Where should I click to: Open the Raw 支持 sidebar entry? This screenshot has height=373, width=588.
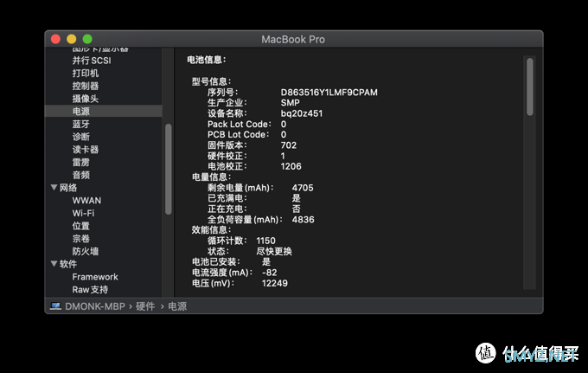(x=90, y=290)
